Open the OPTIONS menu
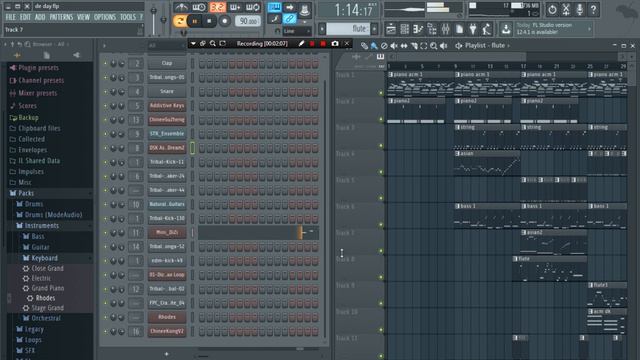 click(x=105, y=17)
